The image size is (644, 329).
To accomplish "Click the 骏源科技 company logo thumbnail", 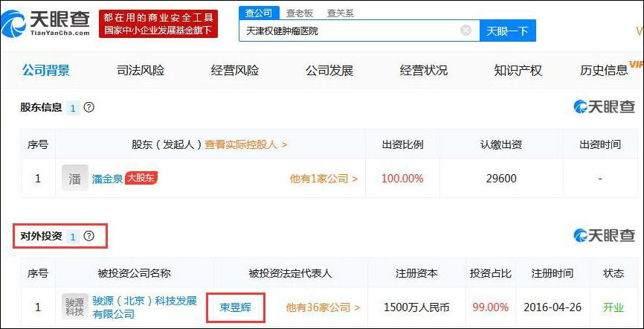I will [75, 307].
